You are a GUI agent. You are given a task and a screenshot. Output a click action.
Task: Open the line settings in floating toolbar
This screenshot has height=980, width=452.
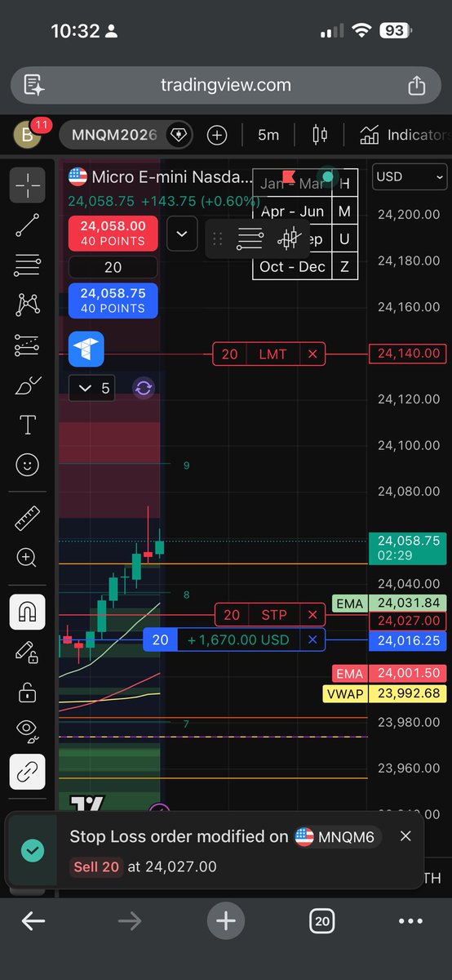tap(250, 239)
